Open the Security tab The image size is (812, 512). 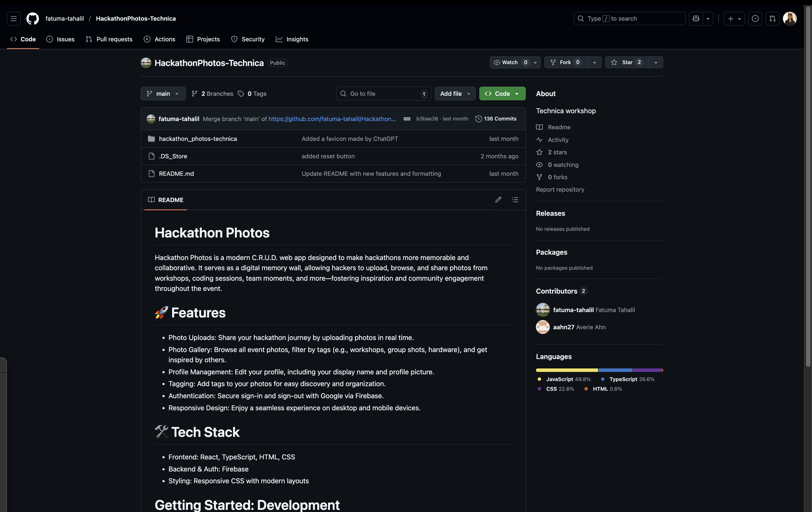coord(248,39)
